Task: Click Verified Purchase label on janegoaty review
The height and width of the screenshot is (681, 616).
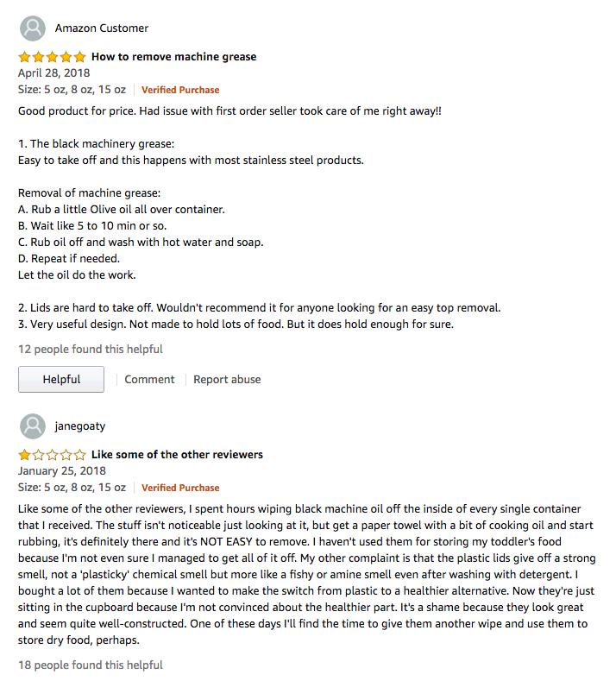Action: [180, 488]
